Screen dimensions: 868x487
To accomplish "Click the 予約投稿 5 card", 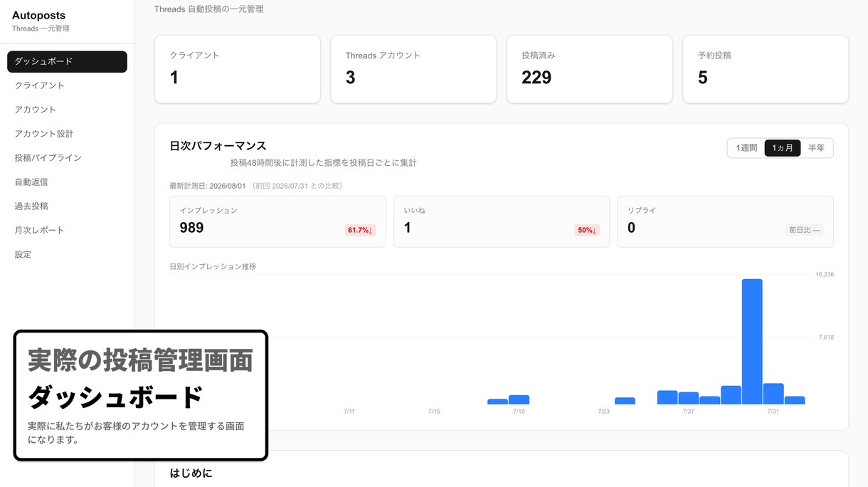I will click(766, 69).
